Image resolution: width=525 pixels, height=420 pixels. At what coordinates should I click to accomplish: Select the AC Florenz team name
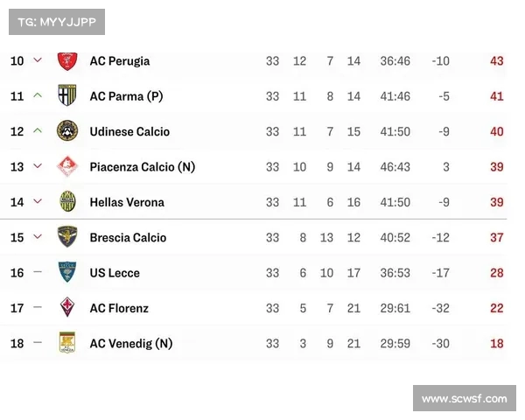[x=119, y=308]
